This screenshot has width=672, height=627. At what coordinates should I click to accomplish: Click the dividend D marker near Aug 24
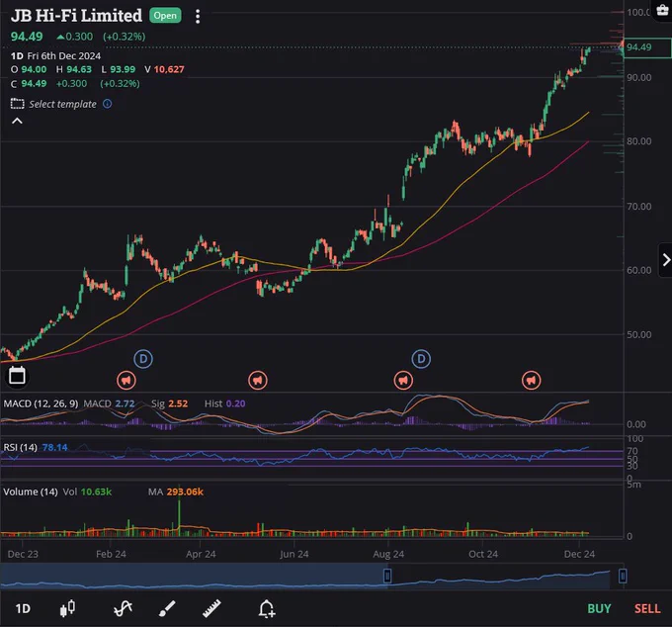pyautogui.click(x=421, y=359)
